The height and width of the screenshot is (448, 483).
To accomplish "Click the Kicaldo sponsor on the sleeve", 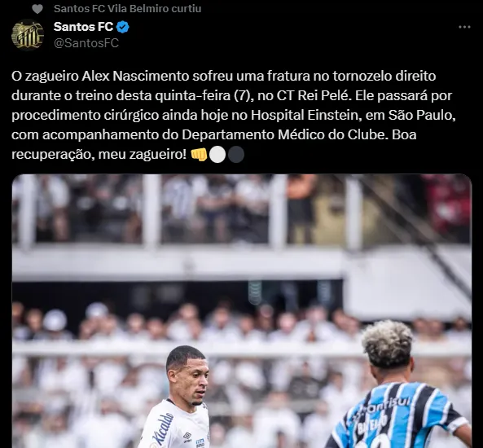I will (x=164, y=429).
